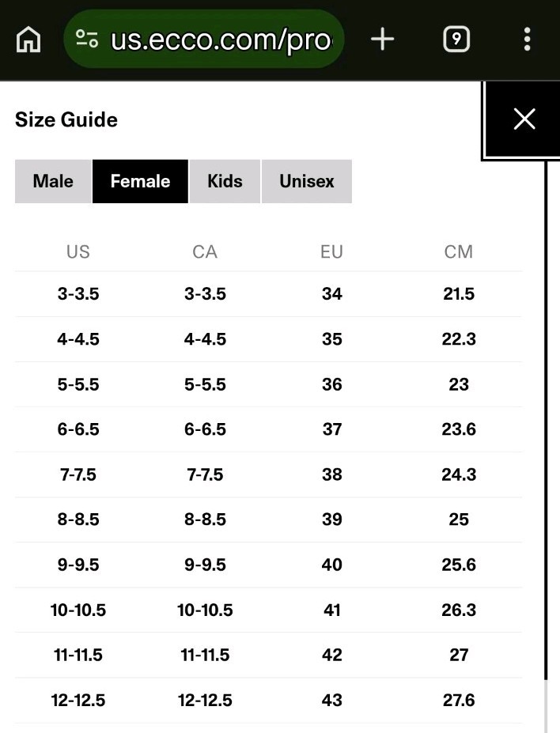Screen dimensions: 560x733
Task: Click the Size Guide scrollbar
Action: pyautogui.click(x=546, y=421)
